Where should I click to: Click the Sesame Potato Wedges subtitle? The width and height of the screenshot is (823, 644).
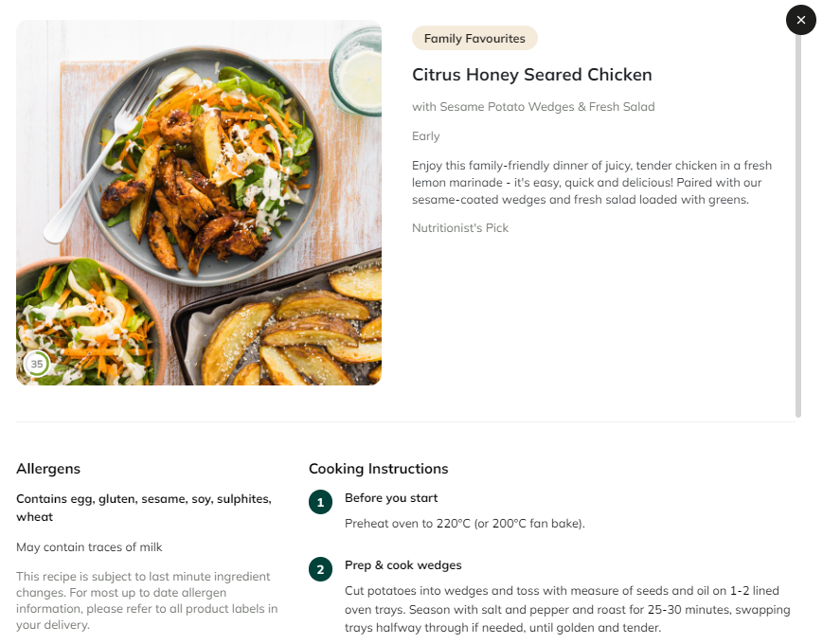click(x=533, y=107)
